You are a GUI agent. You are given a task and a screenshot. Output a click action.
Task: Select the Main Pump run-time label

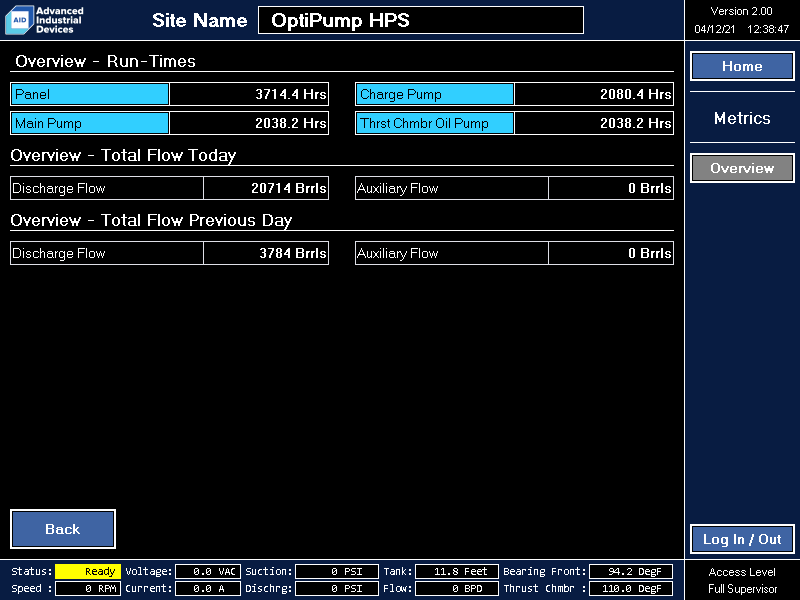[90, 123]
